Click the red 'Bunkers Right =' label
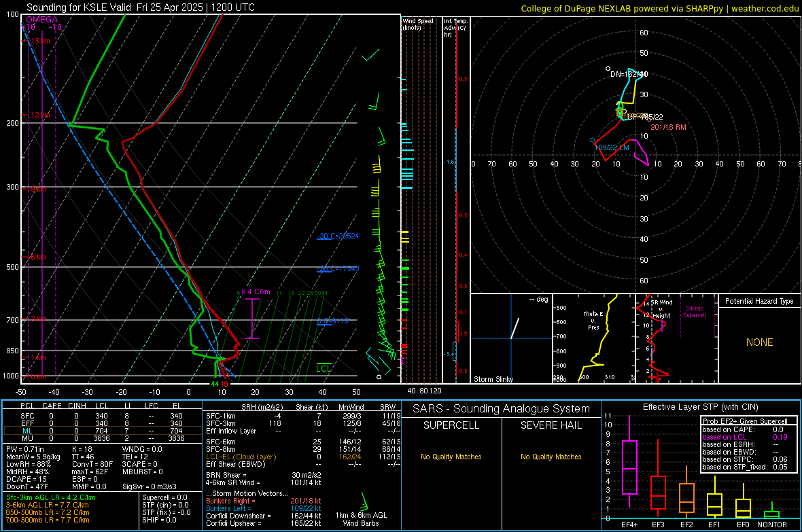 (230, 501)
